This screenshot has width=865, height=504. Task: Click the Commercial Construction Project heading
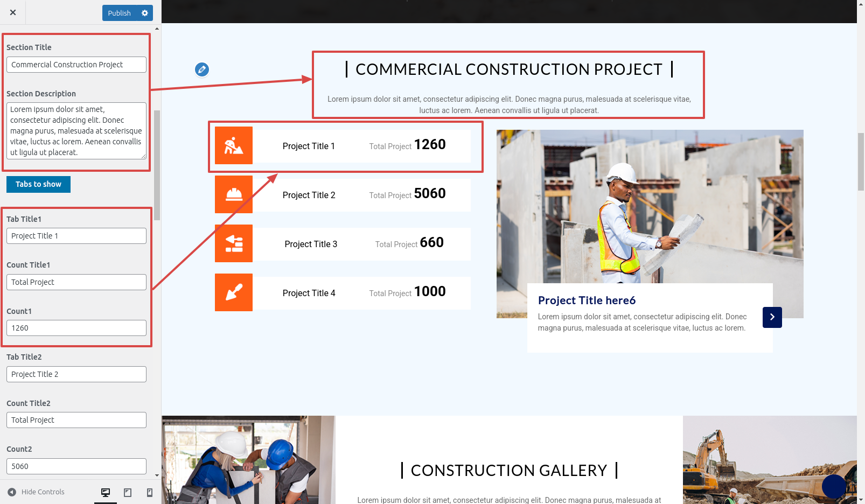[509, 69]
